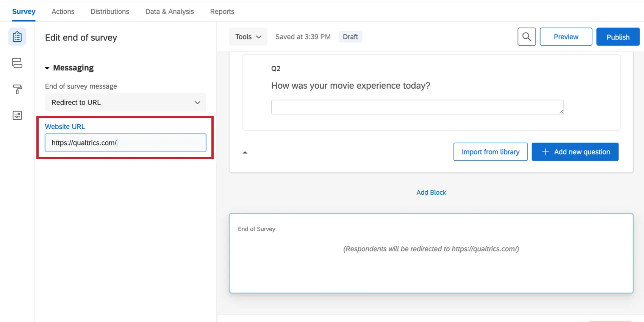The width and height of the screenshot is (644, 322).
Task: Click Import from library button
Action: click(490, 152)
